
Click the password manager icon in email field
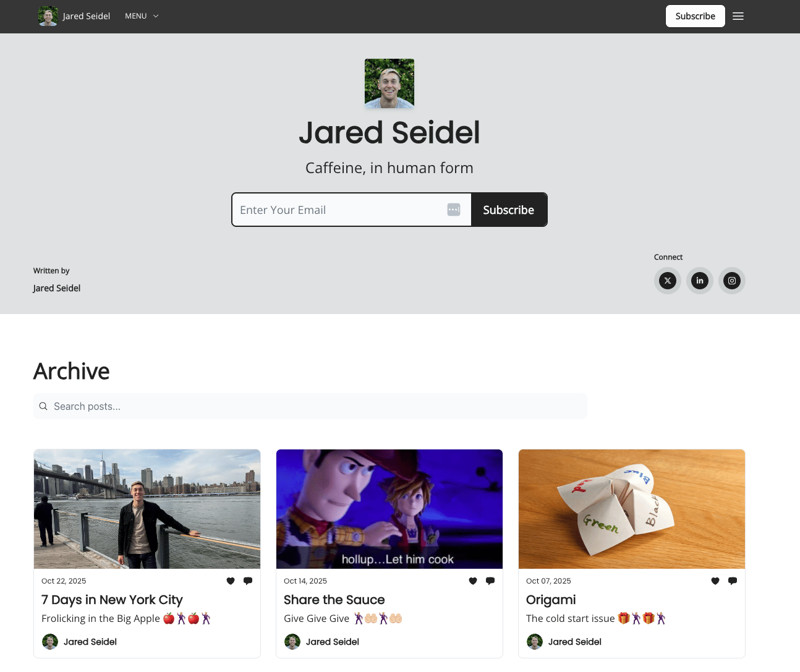[454, 210]
